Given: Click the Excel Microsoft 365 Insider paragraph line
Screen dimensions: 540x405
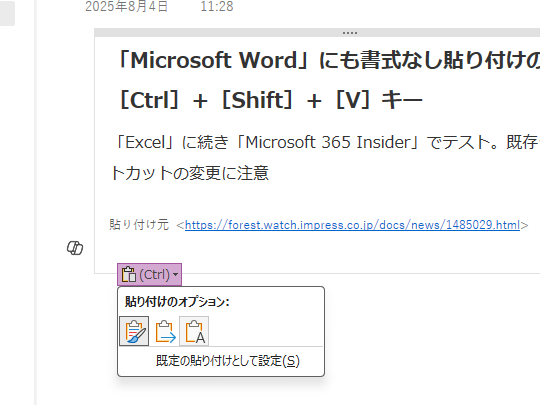Looking at the screenshot, I should [325, 142].
